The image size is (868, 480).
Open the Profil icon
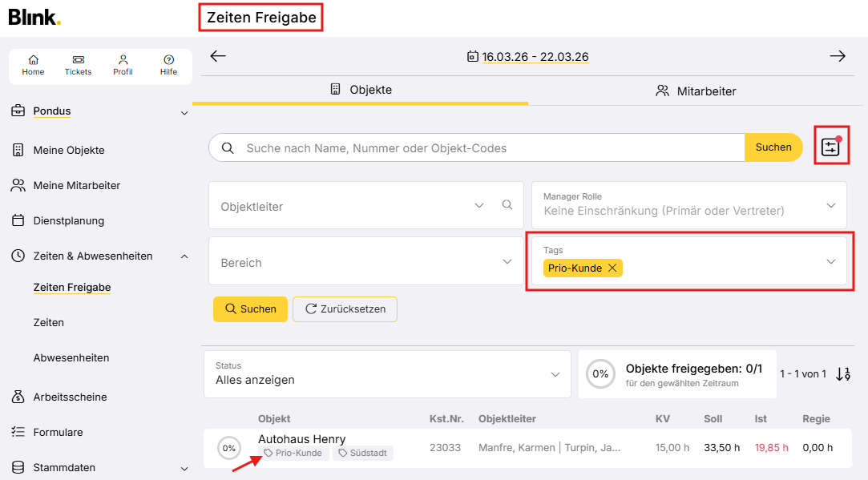click(x=123, y=65)
